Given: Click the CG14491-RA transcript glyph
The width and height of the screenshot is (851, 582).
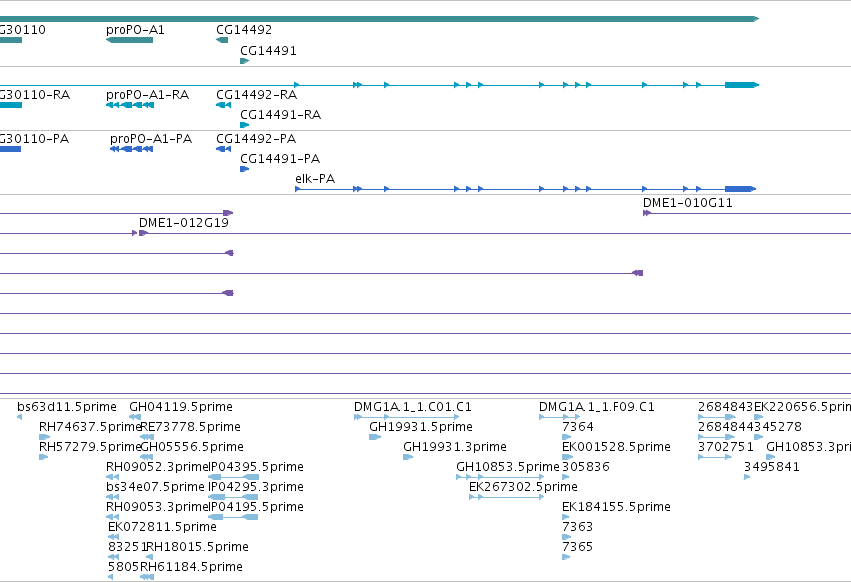Looking at the screenshot, I should [244, 125].
